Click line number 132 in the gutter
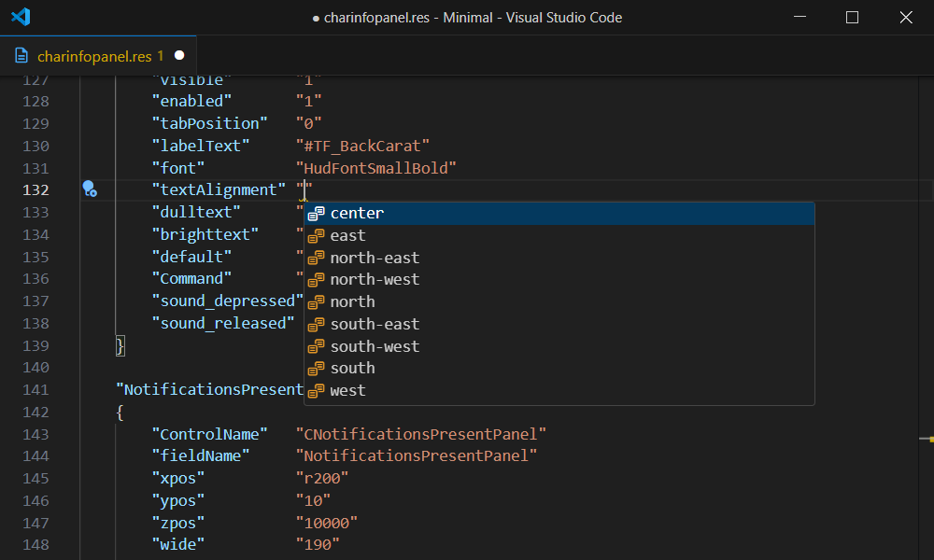934x560 pixels. point(35,189)
